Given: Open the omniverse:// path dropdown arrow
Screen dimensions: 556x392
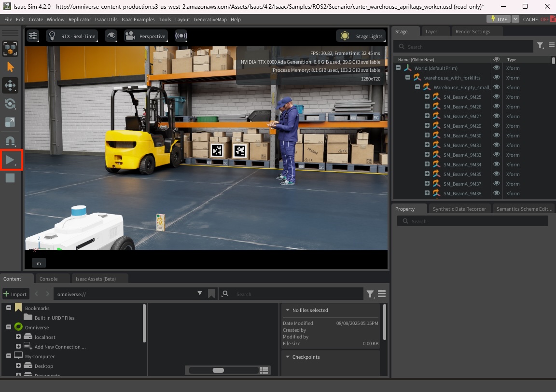Looking at the screenshot, I should (x=200, y=294).
